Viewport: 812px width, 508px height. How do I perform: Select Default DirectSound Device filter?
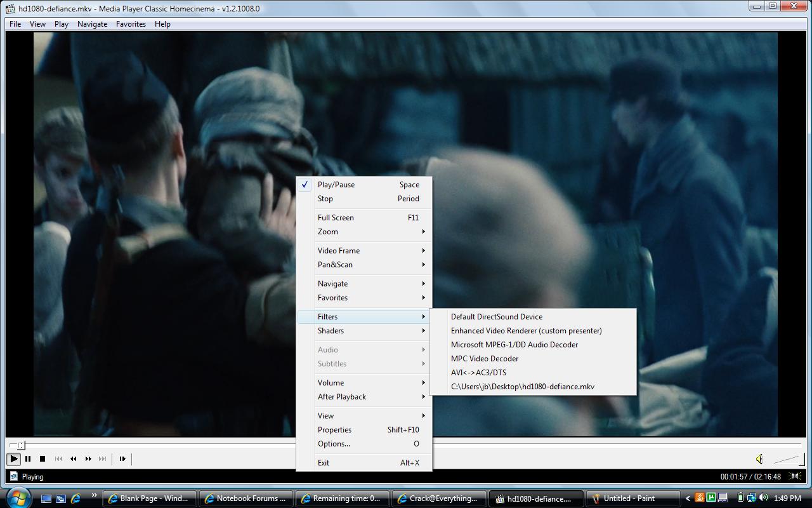coord(533,317)
